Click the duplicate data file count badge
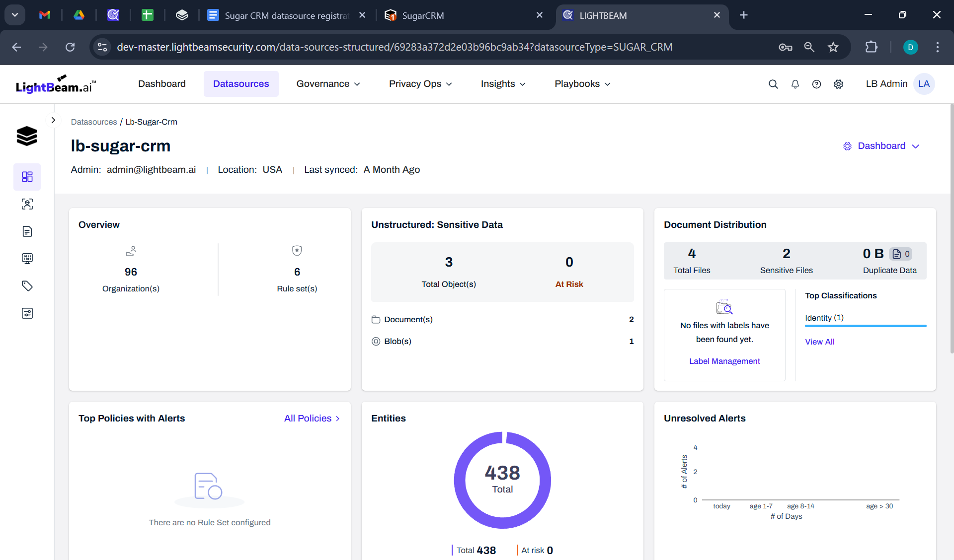954x560 pixels. (x=901, y=254)
